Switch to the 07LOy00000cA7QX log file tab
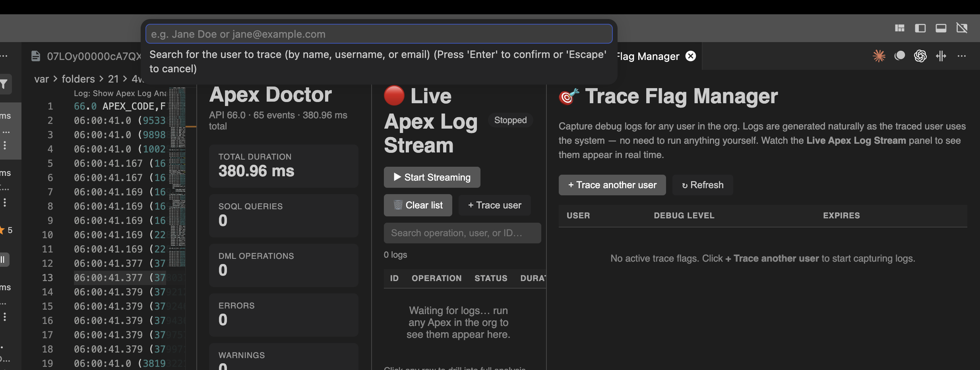Screen dimensions: 980x370 coord(94,56)
